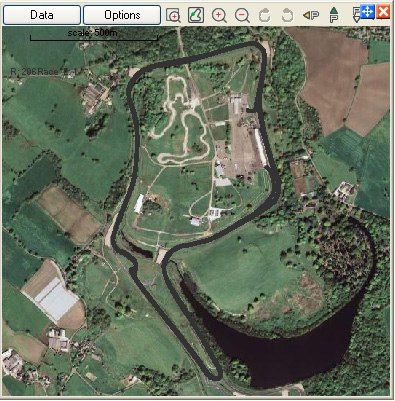The width and height of the screenshot is (395, 401).
Task: Rotate the map clockwise
Action: pos(264,15)
